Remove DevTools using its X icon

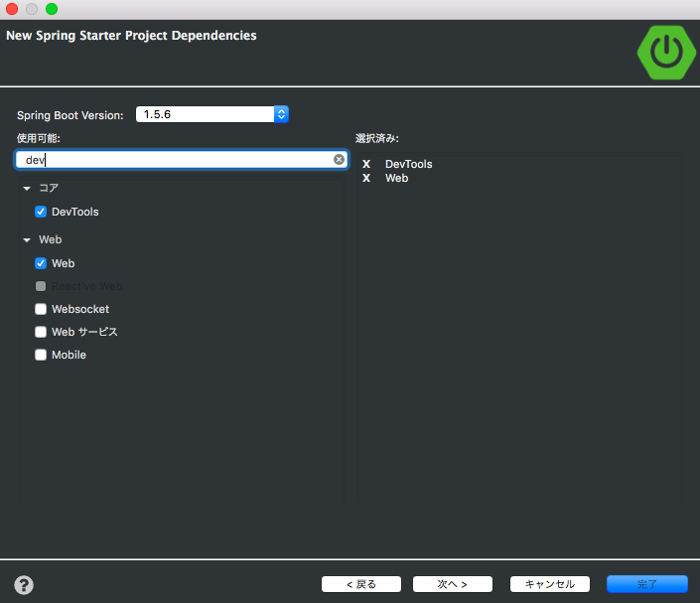(366, 164)
